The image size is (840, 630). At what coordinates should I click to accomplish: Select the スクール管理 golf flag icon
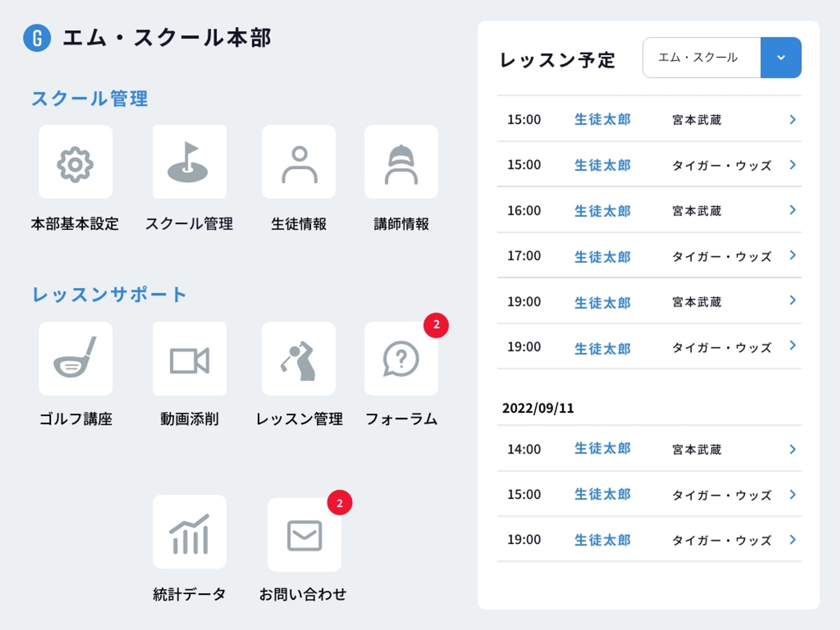point(189,163)
